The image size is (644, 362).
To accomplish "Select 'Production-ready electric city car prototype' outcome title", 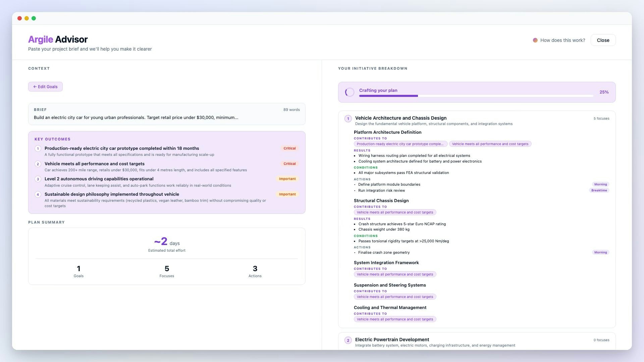I will (x=122, y=148).
